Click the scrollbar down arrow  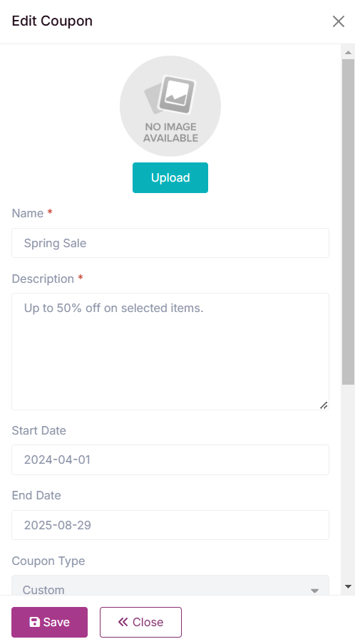point(348,586)
